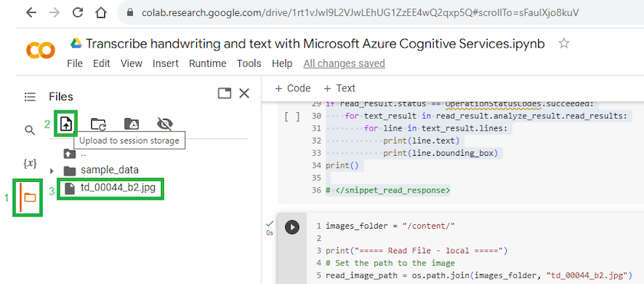Toggle hidden files visibility
The image size is (644, 284).
click(165, 124)
